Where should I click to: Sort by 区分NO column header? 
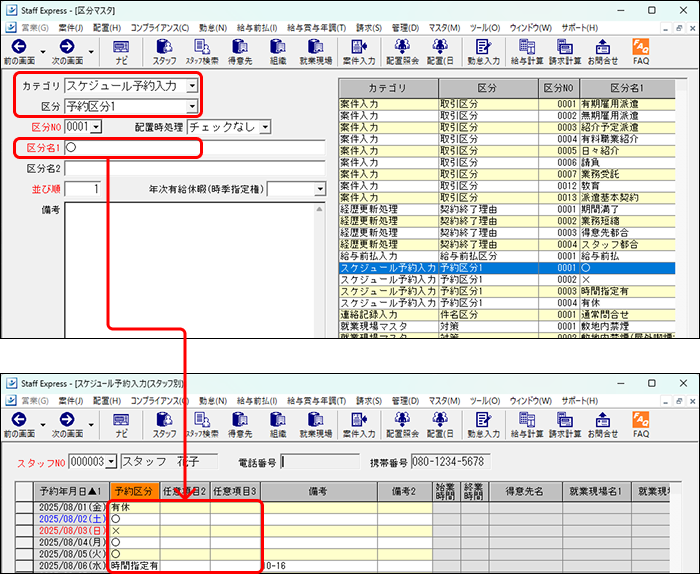point(558,88)
